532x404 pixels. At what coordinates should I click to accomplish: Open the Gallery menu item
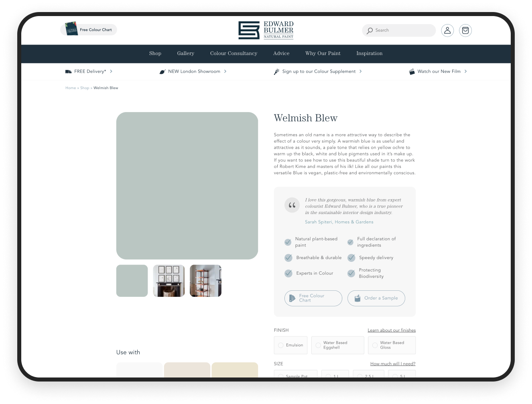click(186, 53)
